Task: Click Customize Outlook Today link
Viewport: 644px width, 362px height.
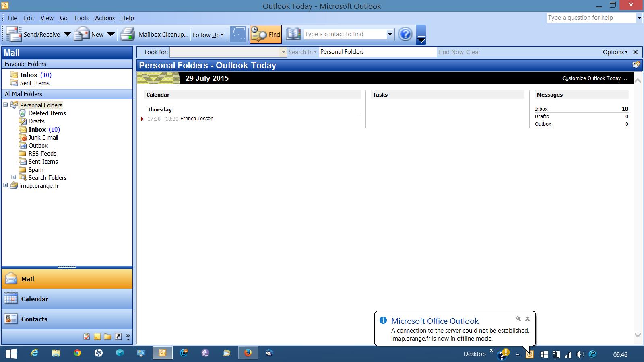Action: (594, 78)
